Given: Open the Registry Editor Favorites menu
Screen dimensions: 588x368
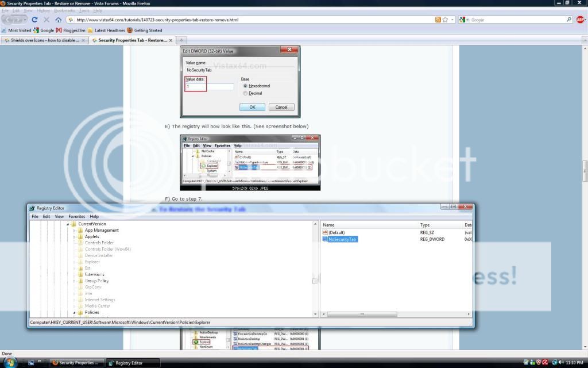Looking at the screenshot, I should tap(77, 217).
